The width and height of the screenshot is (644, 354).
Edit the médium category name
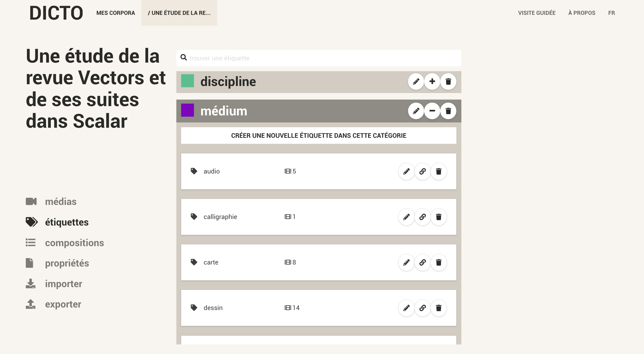pos(416,111)
